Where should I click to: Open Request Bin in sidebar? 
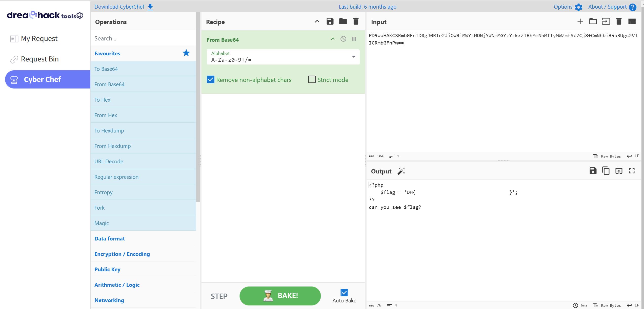click(x=40, y=59)
